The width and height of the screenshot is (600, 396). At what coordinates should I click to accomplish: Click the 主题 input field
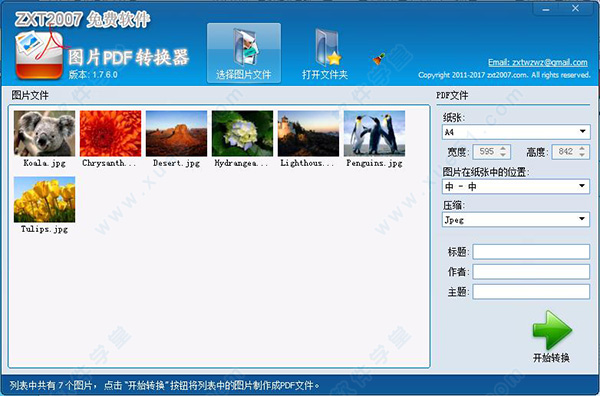click(531, 292)
